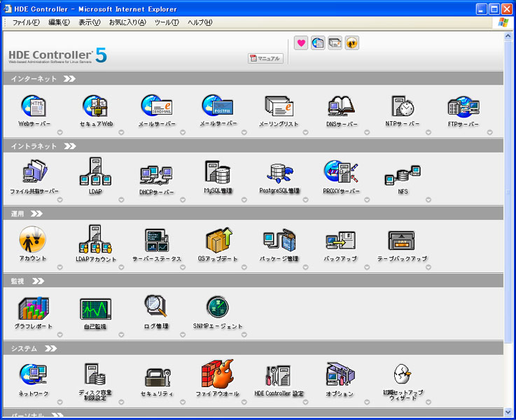
Task: Click the small arrow under FTPサーバー
Action: (x=490, y=132)
